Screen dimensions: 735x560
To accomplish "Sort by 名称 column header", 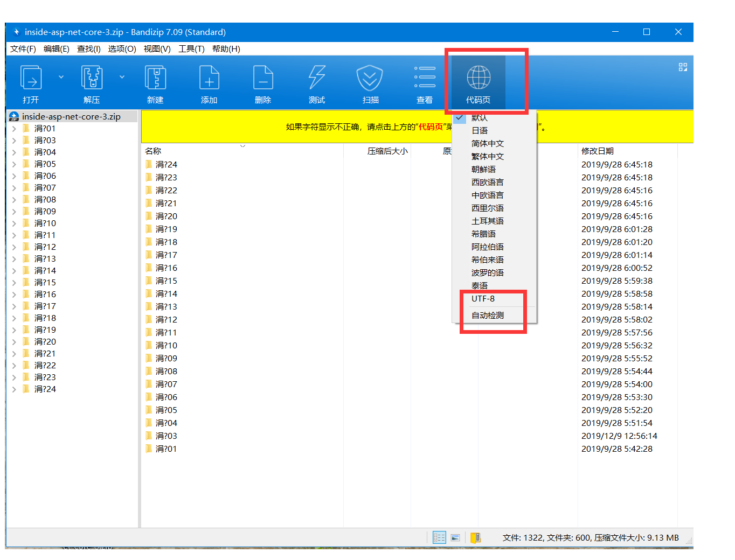I will click(x=242, y=151).
